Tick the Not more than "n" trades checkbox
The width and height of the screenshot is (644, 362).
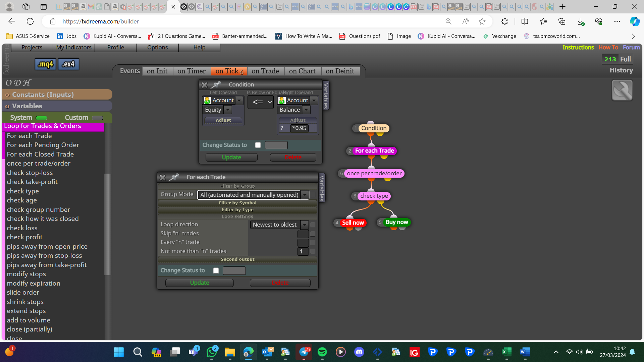click(x=313, y=251)
